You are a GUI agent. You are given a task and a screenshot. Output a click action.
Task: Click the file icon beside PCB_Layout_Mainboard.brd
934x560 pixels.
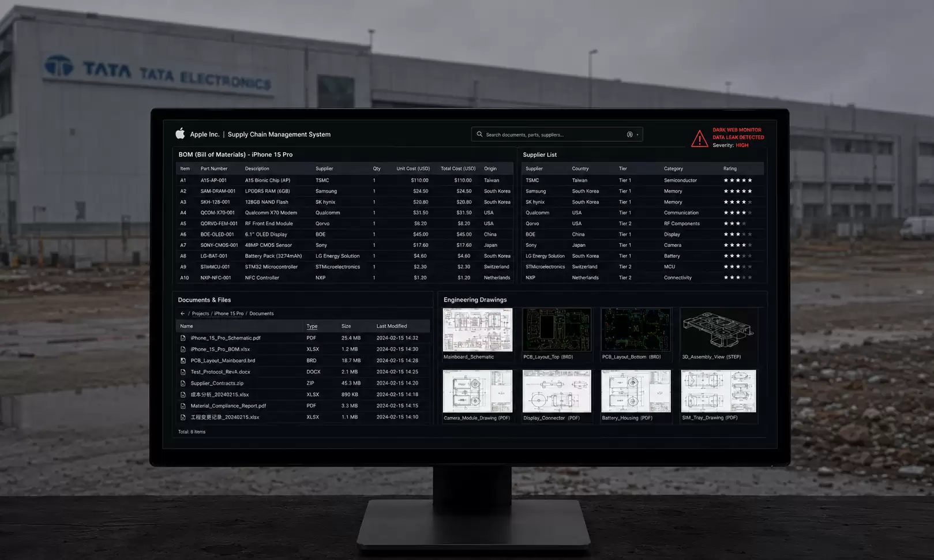pos(183,360)
